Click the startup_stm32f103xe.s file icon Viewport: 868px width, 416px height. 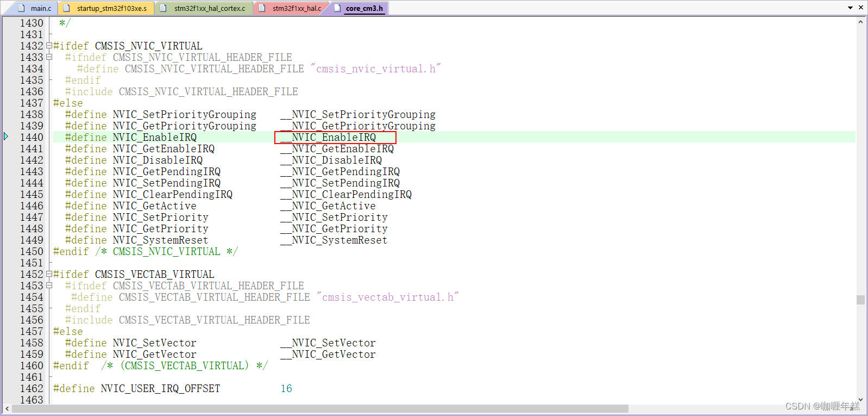[x=67, y=8]
